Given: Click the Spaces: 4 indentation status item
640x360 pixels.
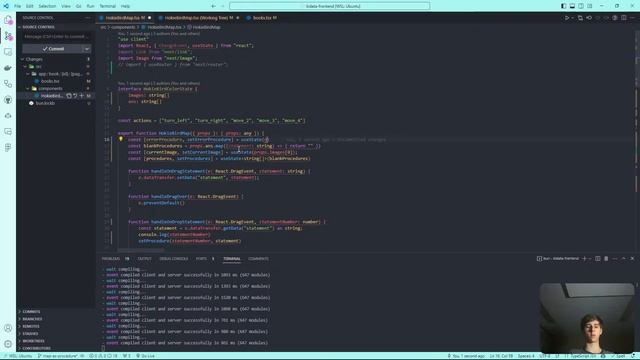Looking at the screenshot, I should (526, 356).
